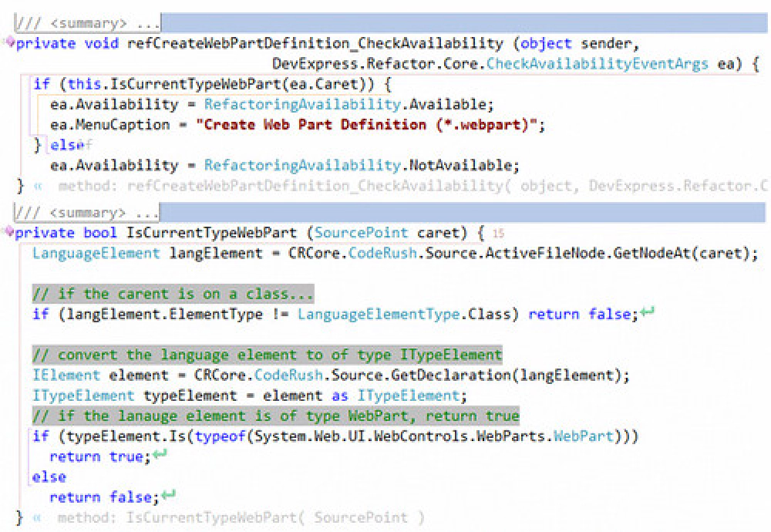Expand the collapsed summary above IsCurrentTypeWebPart method

tap(86, 212)
